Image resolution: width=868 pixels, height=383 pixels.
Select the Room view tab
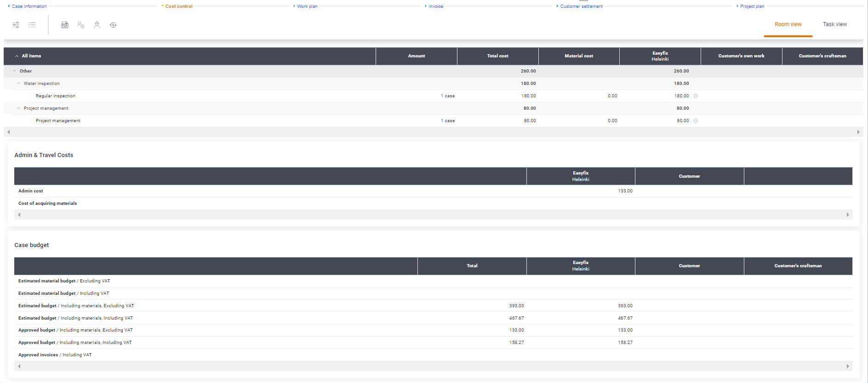pos(788,24)
